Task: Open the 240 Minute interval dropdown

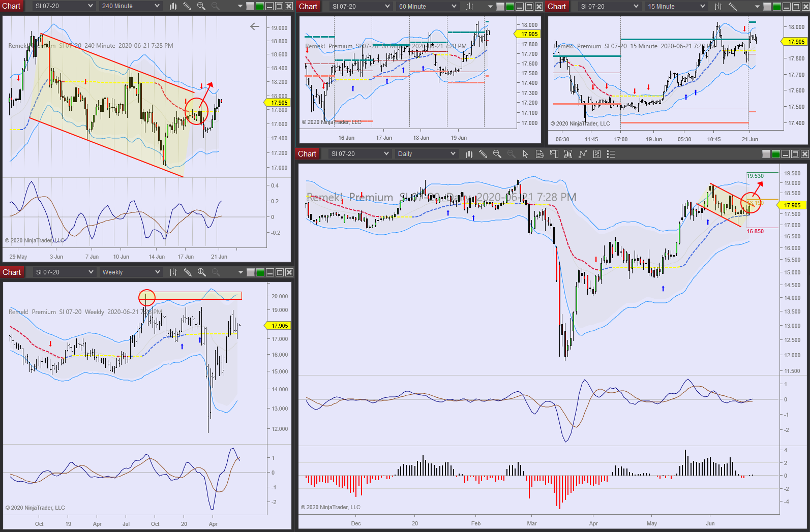Action: tap(130, 6)
